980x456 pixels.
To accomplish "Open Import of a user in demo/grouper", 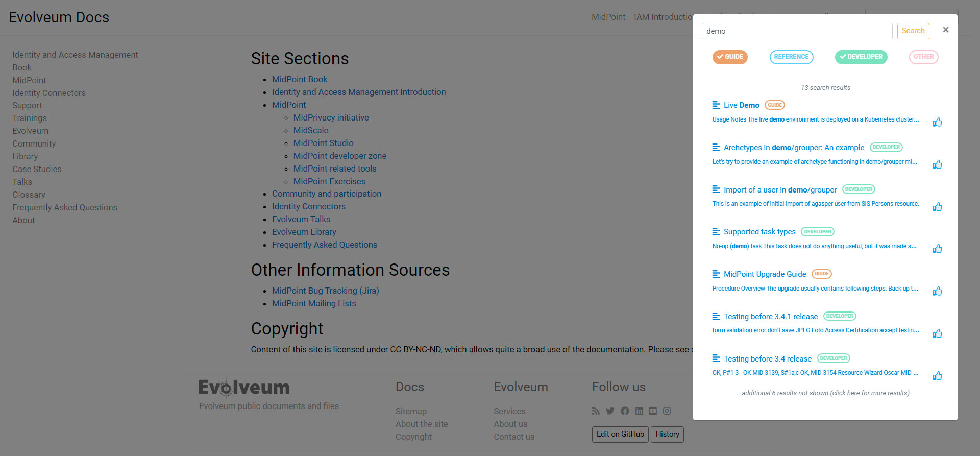I will coord(780,190).
